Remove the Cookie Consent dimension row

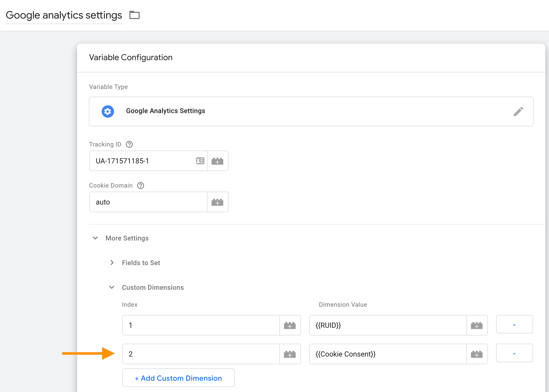(x=514, y=353)
